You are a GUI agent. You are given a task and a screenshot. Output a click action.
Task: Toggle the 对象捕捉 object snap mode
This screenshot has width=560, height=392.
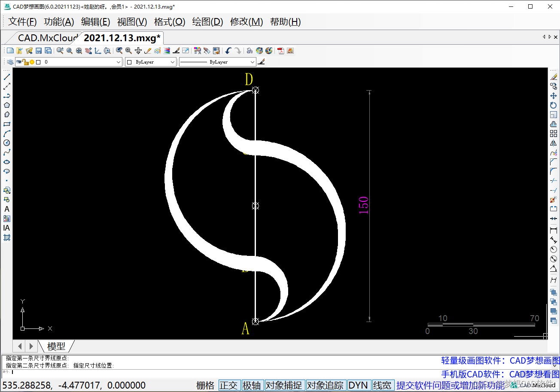pos(284,385)
